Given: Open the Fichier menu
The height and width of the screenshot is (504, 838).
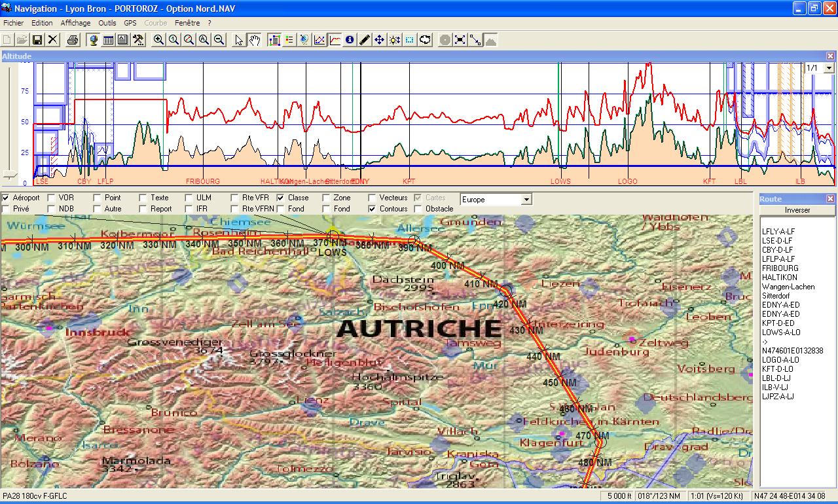Looking at the screenshot, I should pos(13,23).
